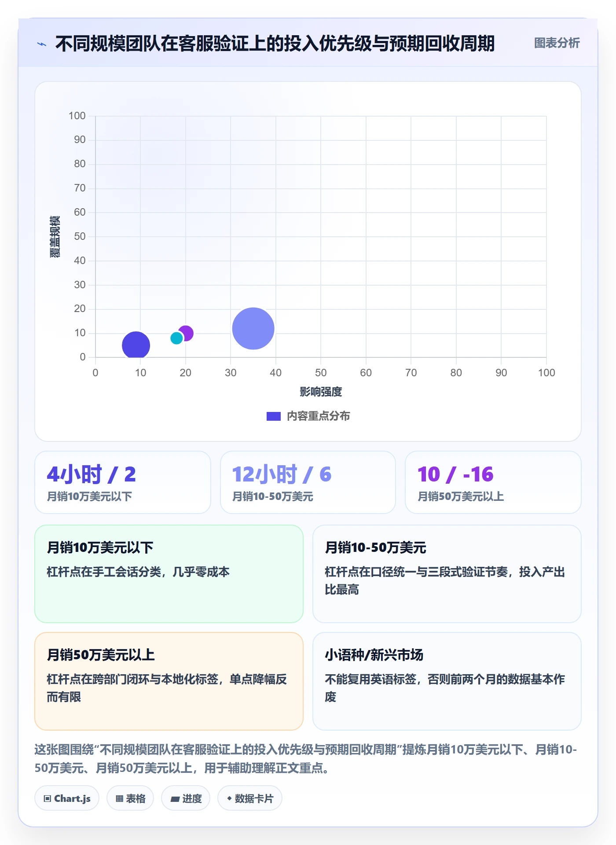Click the 覆盖规模 y-axis title

click(x=55, y=237)
